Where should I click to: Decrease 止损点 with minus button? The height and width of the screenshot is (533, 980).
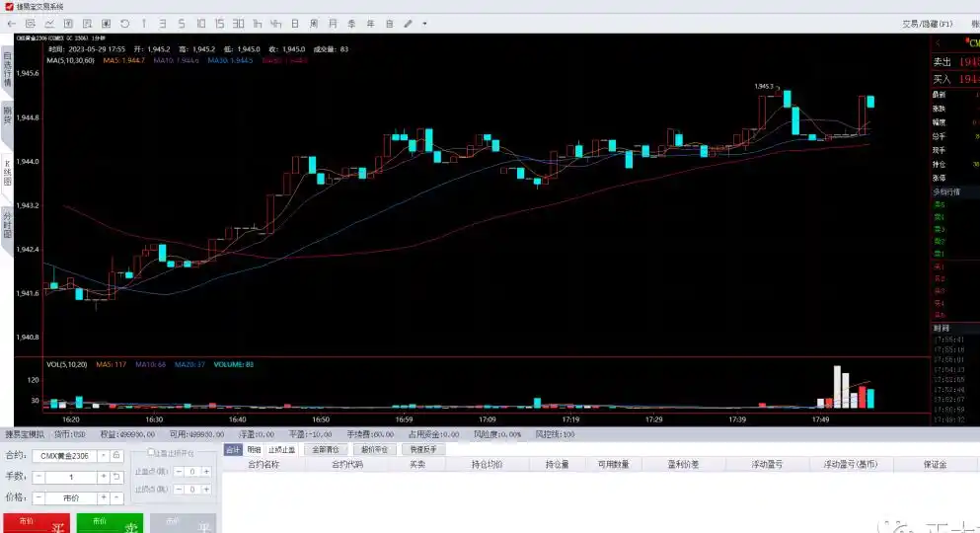[179, 490]
